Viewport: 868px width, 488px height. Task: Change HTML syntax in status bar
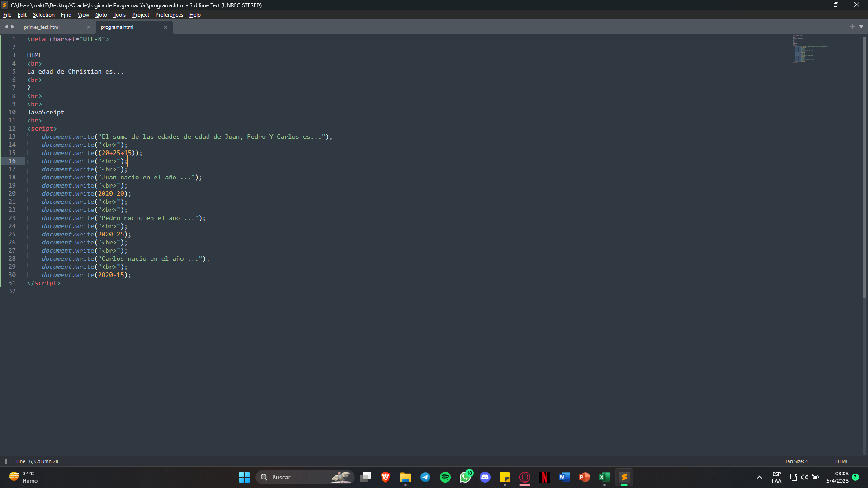[842, 461]
